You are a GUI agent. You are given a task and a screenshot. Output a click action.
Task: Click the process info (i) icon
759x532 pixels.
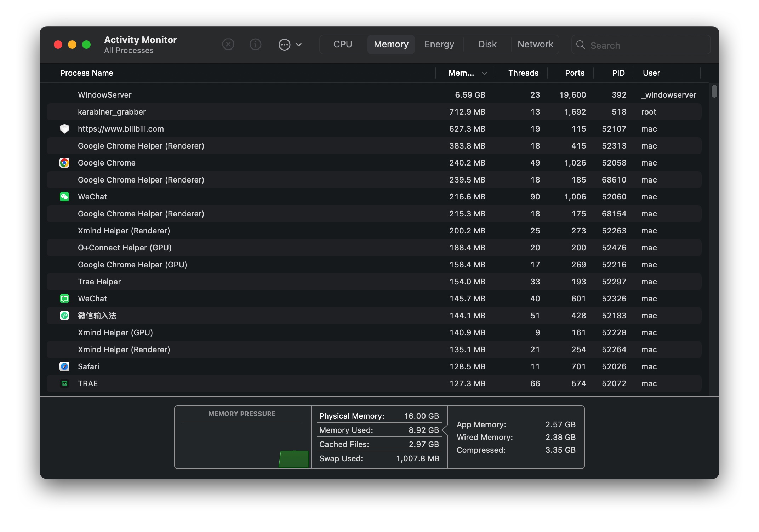255,45
